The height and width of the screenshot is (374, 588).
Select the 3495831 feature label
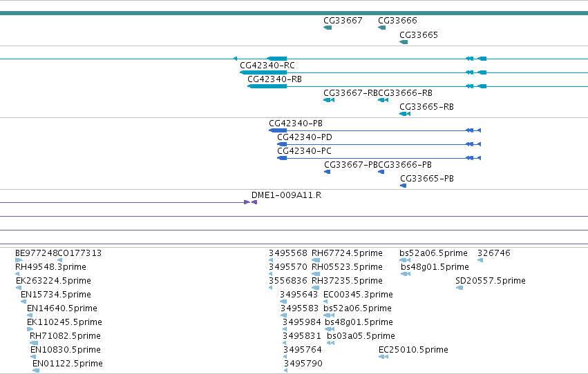tap(302, 337)
